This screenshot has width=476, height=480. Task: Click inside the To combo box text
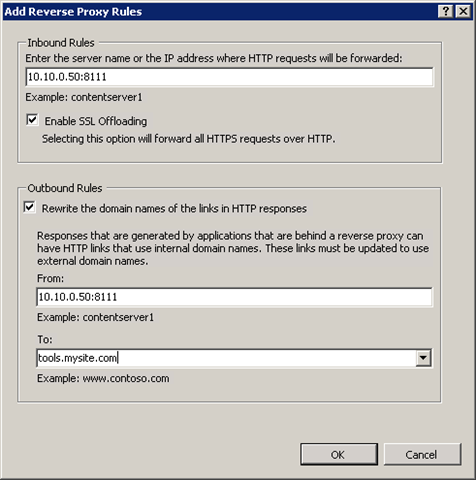pos(226,358)
